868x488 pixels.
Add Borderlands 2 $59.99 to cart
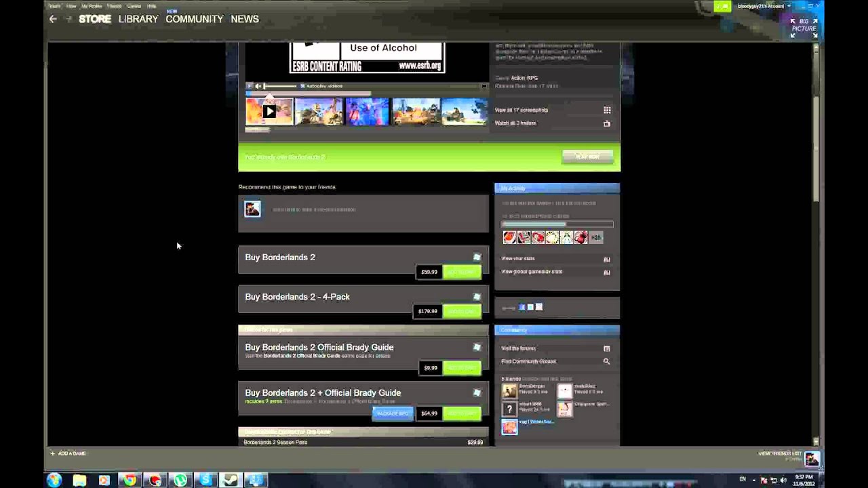[x=462, y=272]
